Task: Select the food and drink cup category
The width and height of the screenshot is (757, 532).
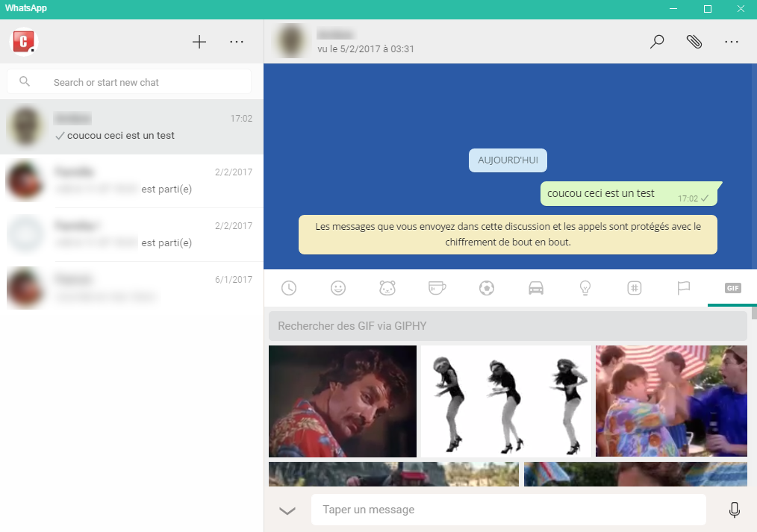Action: [x=437, y=288]
